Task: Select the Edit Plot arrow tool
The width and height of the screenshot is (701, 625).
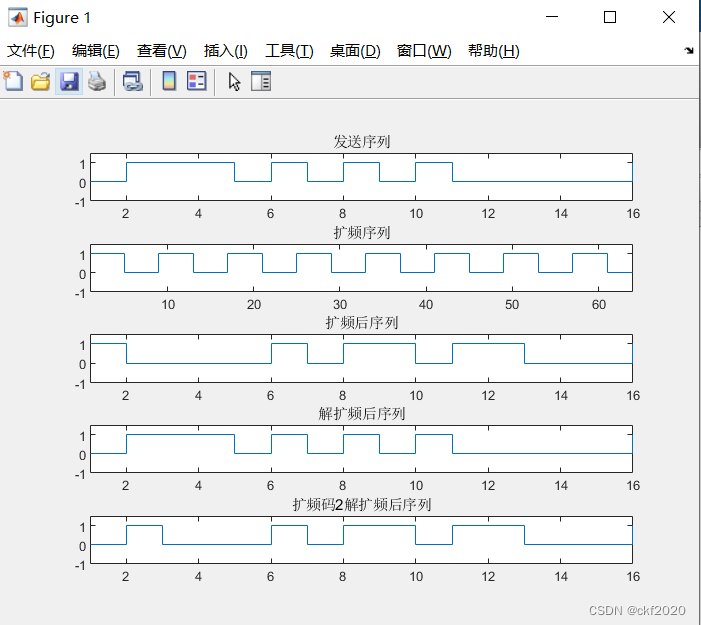Action: (234, 82)
